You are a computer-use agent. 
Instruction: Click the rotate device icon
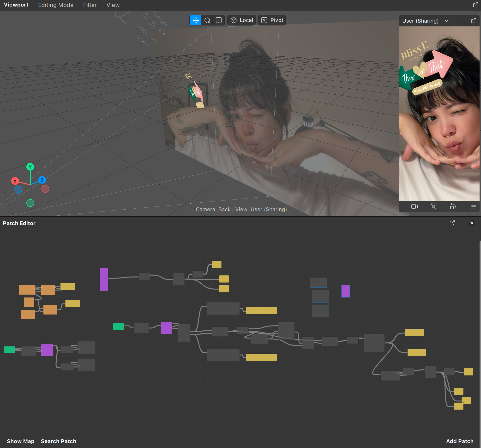[x=453, y=207]
